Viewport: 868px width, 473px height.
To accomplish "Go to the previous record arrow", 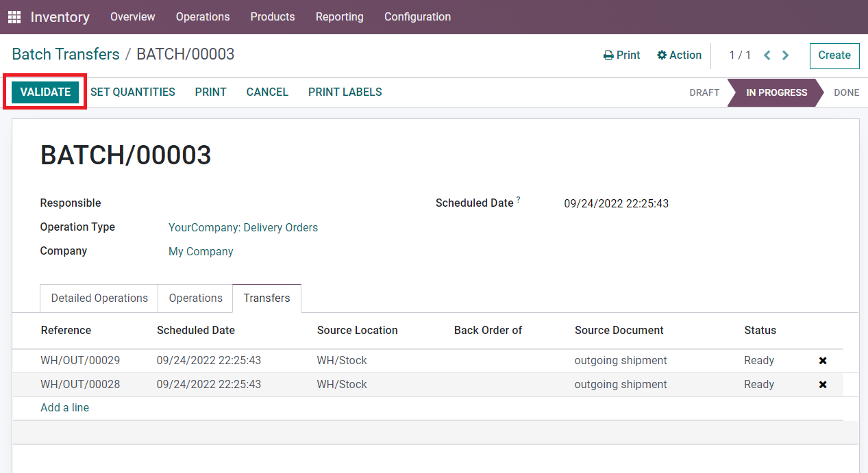I will pos(767,55).
